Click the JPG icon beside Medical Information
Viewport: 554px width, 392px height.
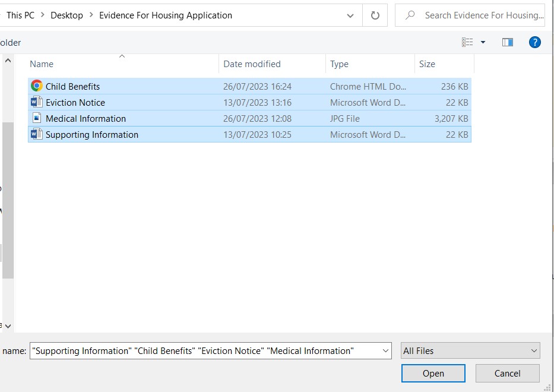[x=37, y=118]
